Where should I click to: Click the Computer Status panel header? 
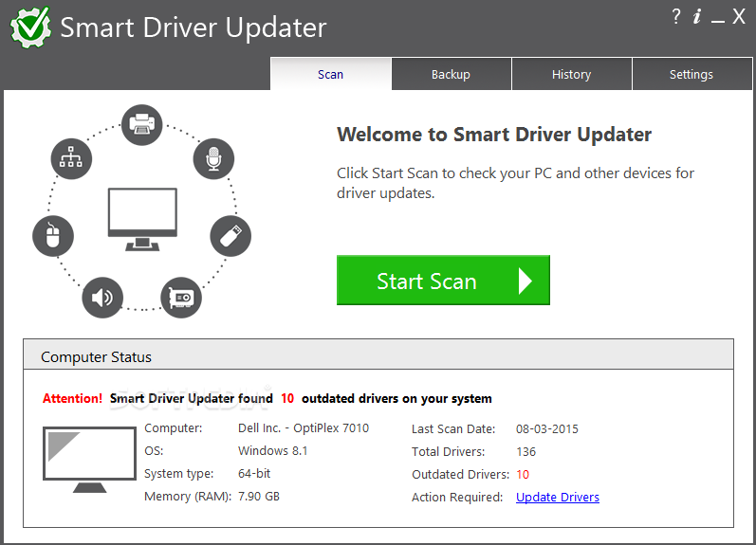[378, 354]
